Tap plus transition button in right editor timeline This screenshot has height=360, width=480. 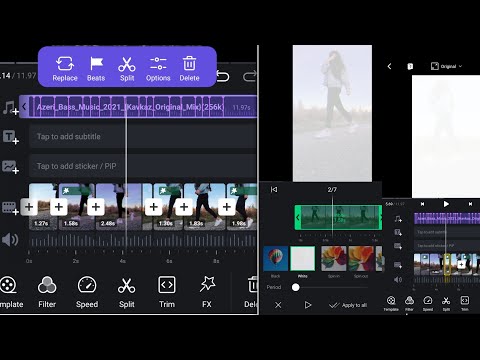click(x=461, y=265)
